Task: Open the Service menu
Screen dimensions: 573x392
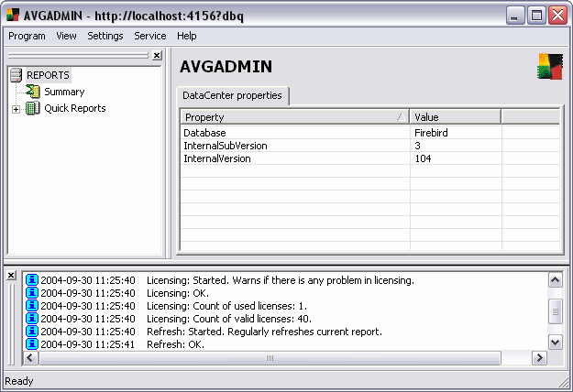Action: 149,36
